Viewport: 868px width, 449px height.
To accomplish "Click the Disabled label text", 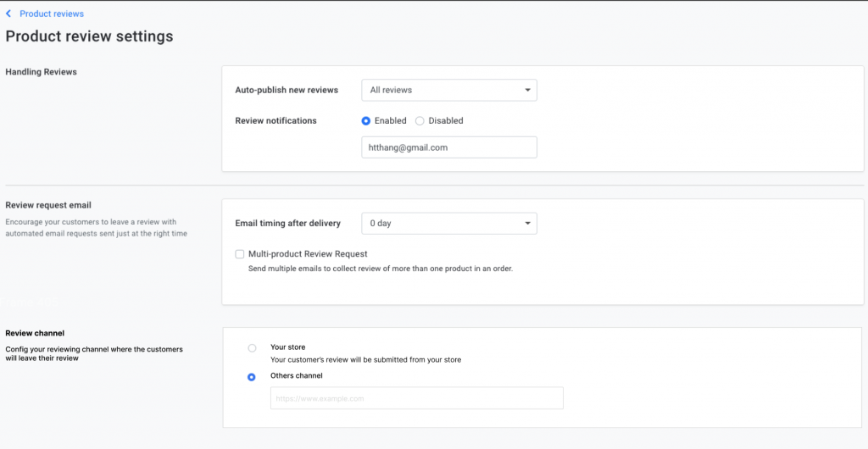I will click(446, 120).
